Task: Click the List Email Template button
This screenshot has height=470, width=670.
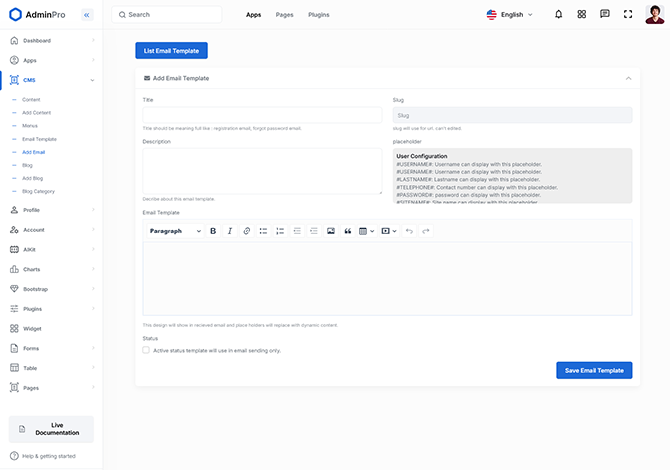Action: [171, 50]
